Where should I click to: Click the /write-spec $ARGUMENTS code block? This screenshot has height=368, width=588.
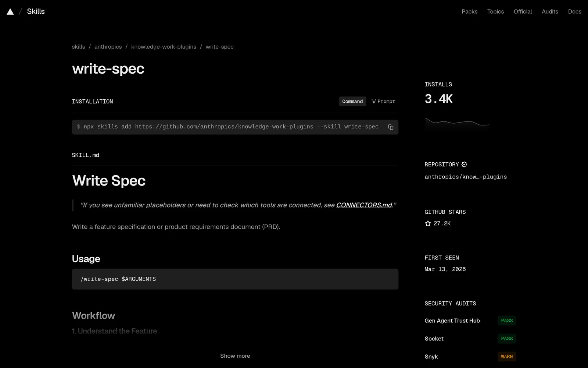click(x=235, y=279)
